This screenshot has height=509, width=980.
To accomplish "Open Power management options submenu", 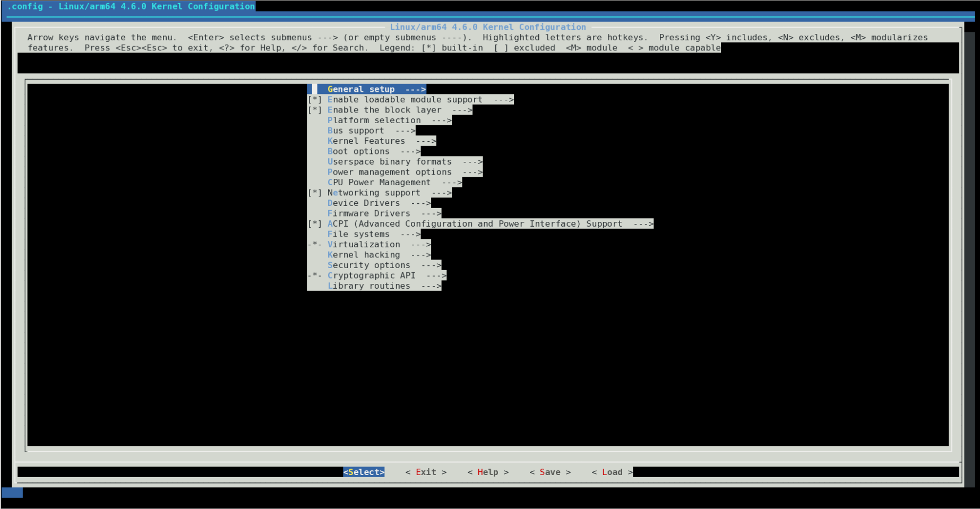I will (x=390, y=172).
